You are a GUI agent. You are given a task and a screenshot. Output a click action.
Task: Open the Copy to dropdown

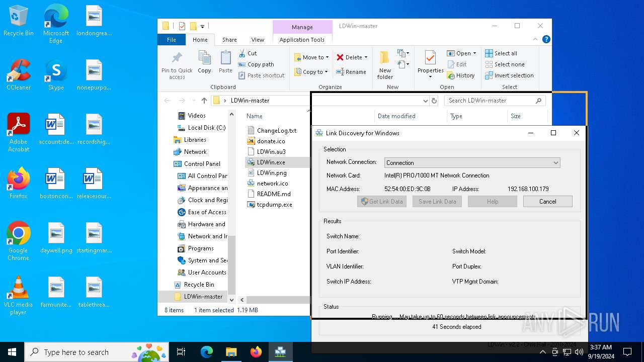[311, 72]
